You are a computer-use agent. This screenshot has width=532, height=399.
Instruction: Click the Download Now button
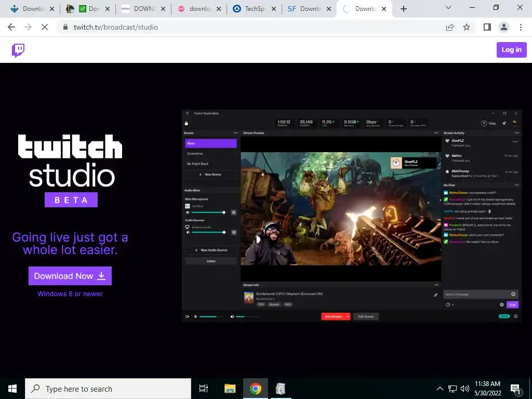(x=70, y=276)
